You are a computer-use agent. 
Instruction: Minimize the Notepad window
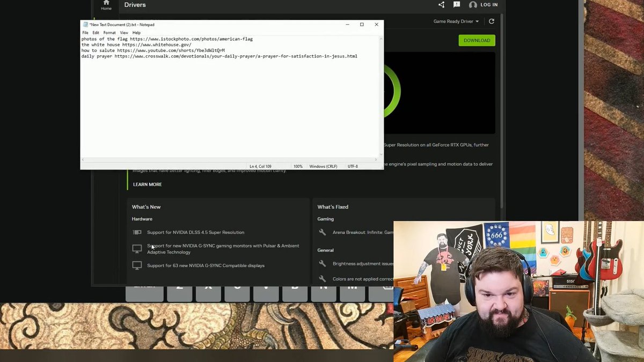(348, 24)
